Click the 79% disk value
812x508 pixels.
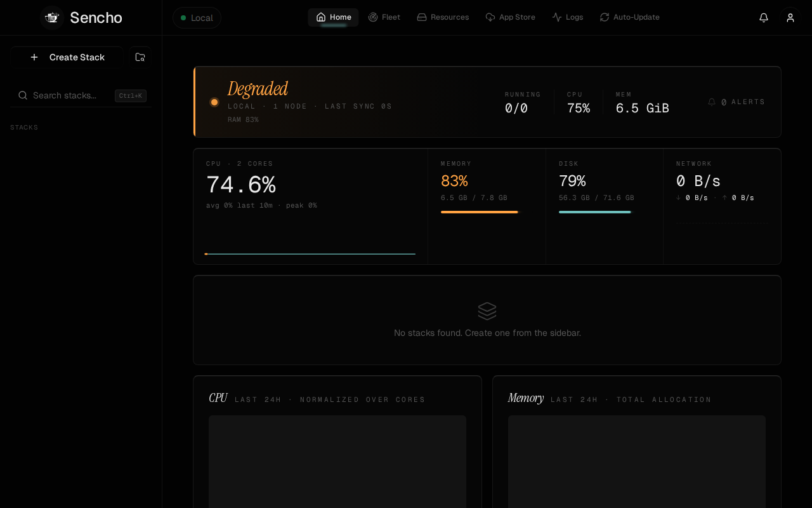pyautogui.click(x=572, y=181)
